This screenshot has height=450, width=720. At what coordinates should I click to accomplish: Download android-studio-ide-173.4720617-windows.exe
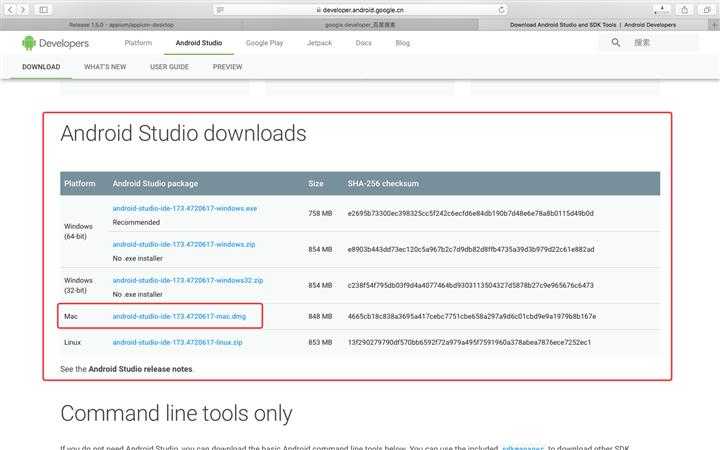tap(185, 208)
